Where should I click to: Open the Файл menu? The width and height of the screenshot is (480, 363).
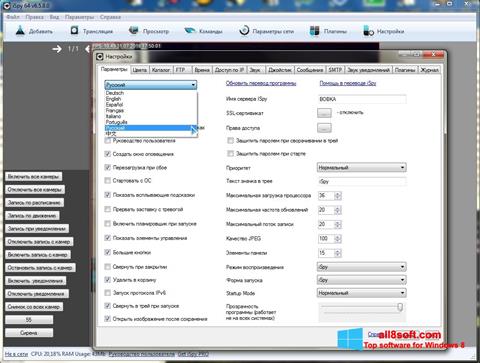point(13,17)
